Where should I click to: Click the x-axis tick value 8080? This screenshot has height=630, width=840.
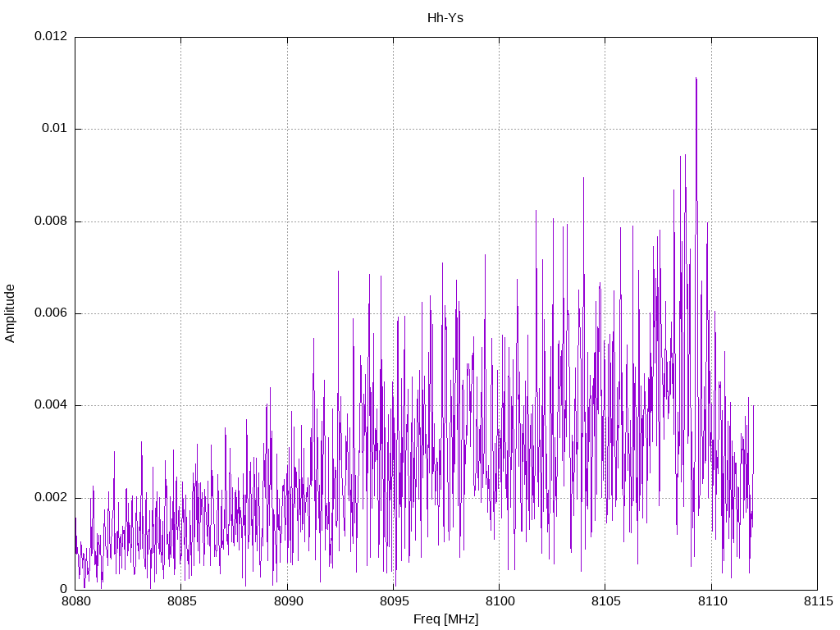click(x=75, y=601)
